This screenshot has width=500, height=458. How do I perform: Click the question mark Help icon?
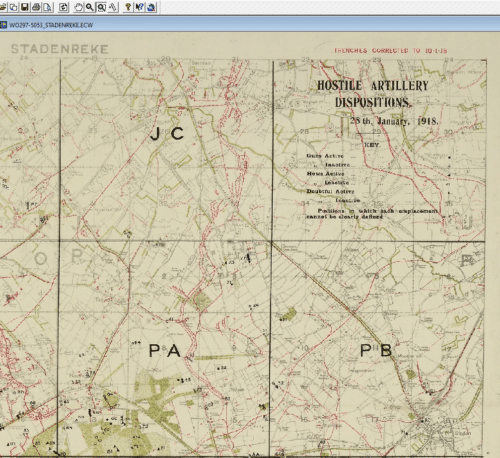pyautogui.click(x=128, y=7)
